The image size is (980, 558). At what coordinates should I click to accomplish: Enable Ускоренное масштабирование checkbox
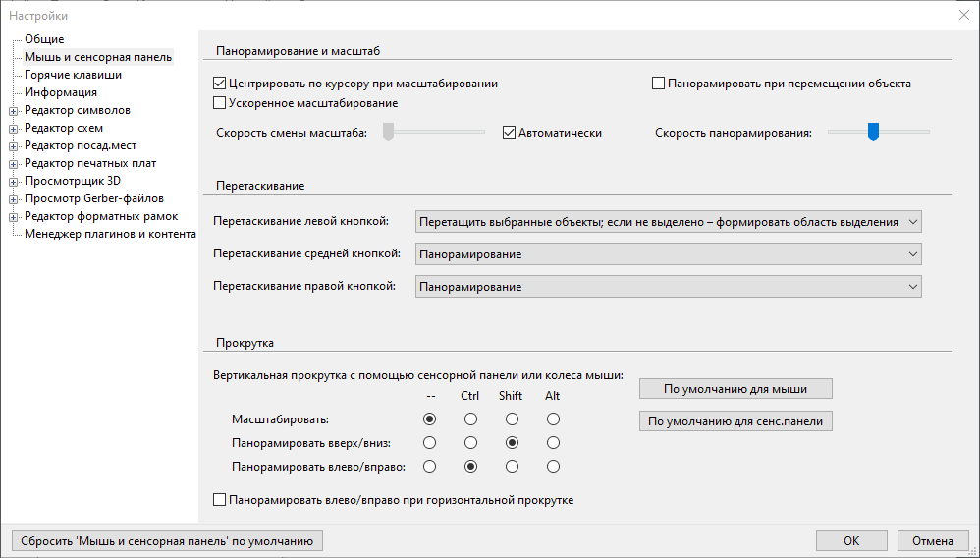tap(220, 103)
